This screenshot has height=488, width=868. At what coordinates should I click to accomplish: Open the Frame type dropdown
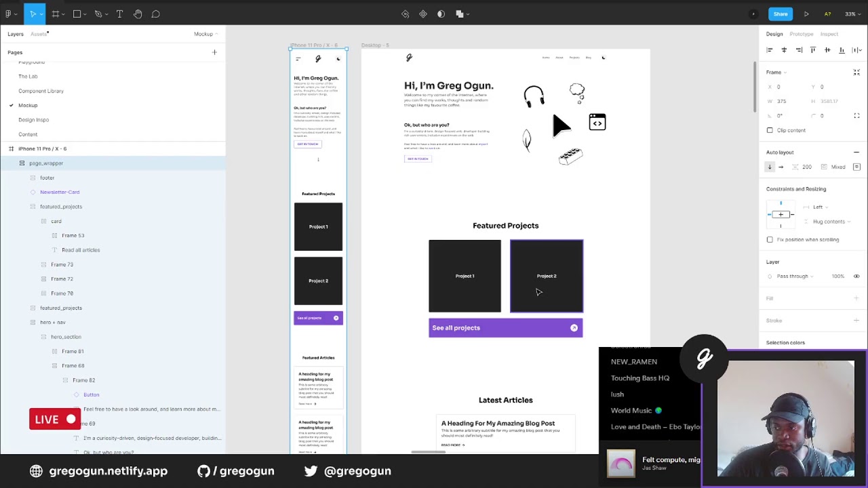[x=776, y=72]
